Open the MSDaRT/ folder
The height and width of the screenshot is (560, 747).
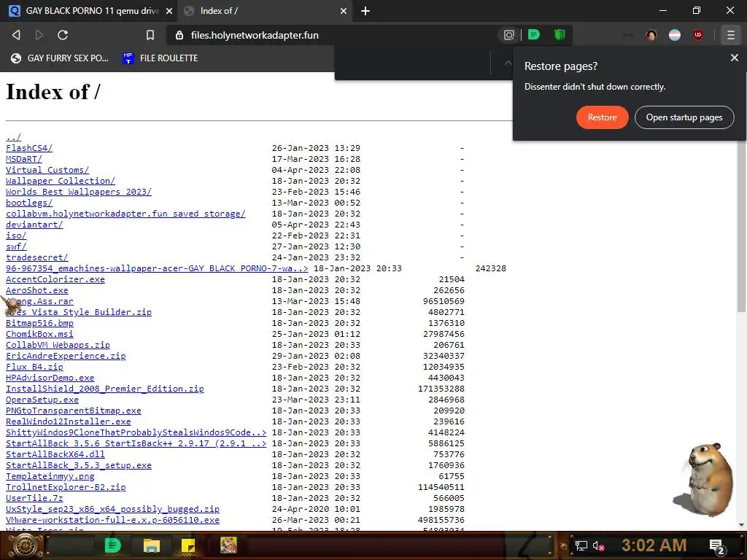coord(24,159)
